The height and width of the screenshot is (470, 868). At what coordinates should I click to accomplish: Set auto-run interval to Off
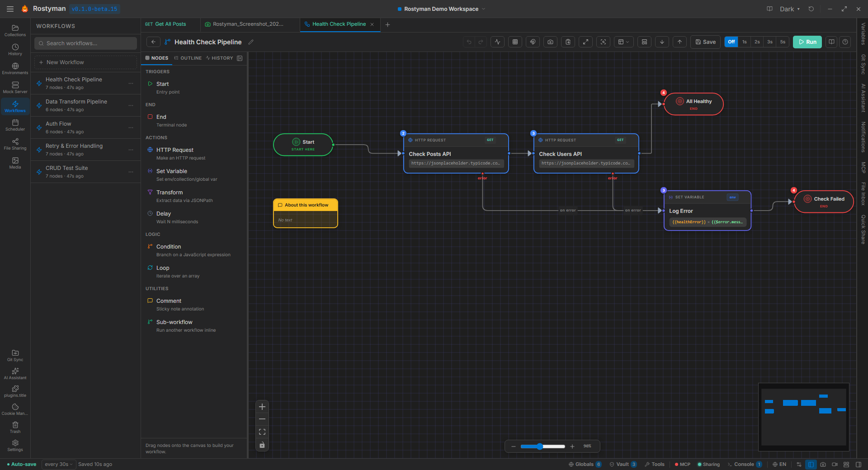[x=731, y=42]
